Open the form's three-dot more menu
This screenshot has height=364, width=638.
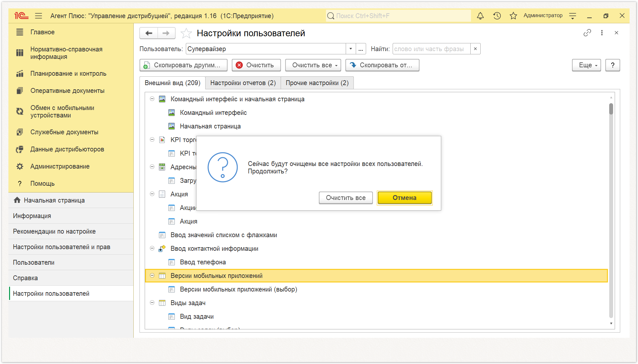click(602, 33)
